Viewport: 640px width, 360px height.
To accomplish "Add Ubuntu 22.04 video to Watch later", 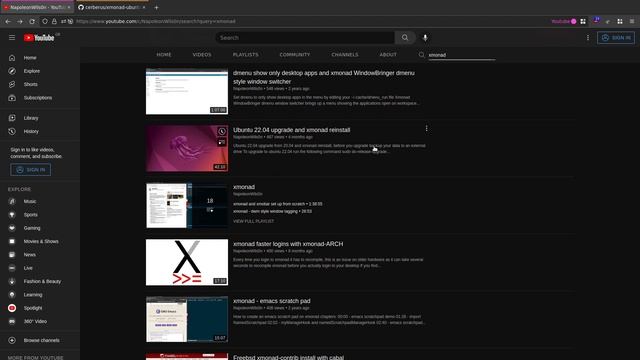I will point(222,131).
